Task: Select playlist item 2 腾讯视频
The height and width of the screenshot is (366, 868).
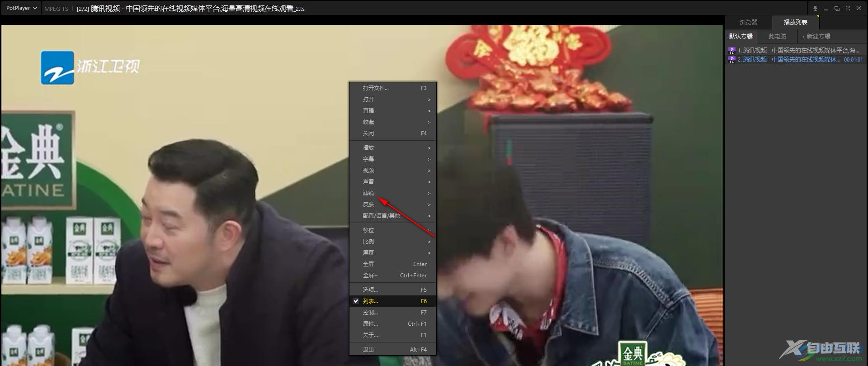Action: click(x=795, y=59)
